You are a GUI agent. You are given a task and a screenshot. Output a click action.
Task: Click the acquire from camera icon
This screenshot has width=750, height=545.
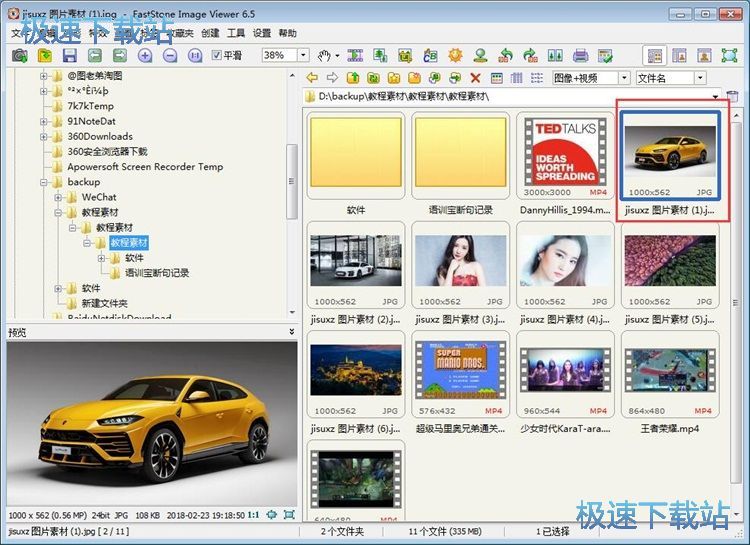pos(19,56)
